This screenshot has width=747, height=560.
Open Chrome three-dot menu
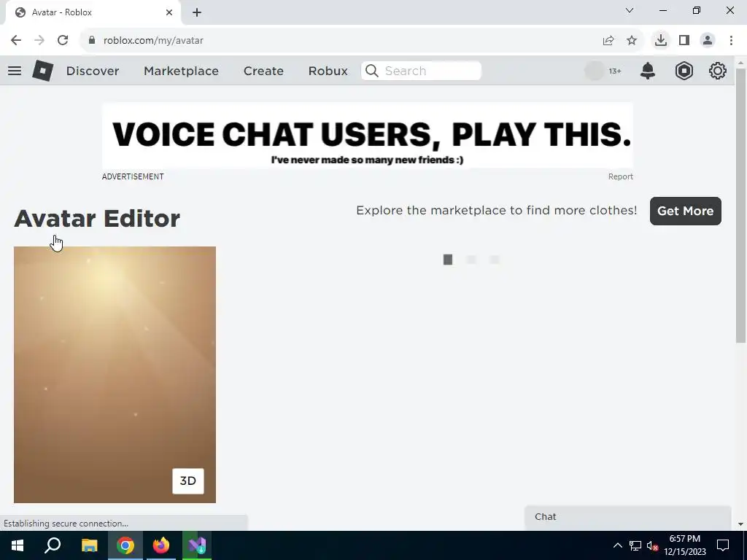[x=731, y=41]
